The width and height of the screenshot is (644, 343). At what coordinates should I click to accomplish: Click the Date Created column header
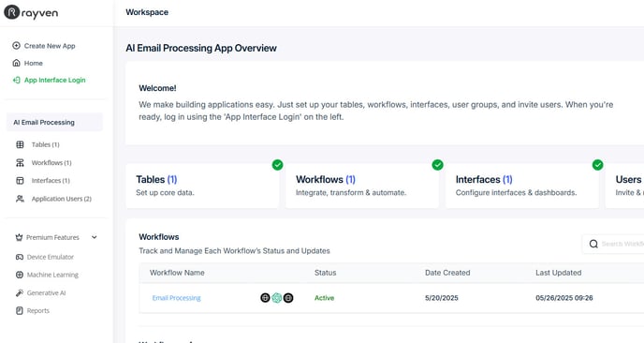coord(447,273)
